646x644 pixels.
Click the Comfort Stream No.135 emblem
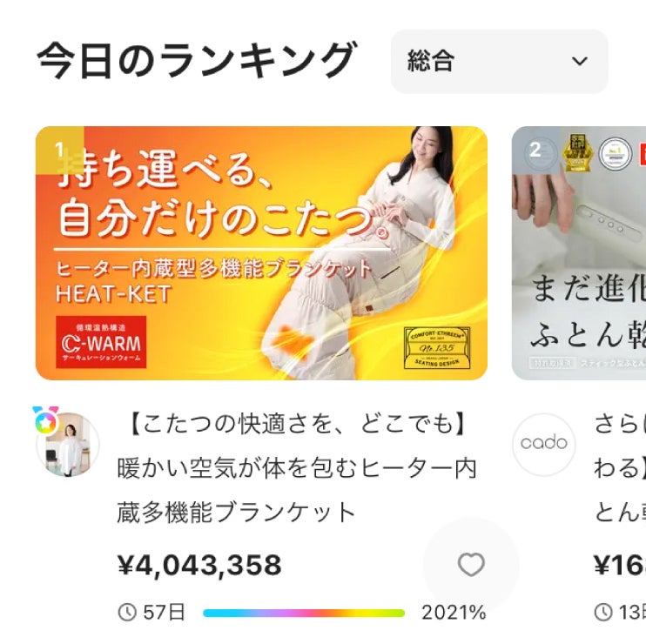point(437,348)
